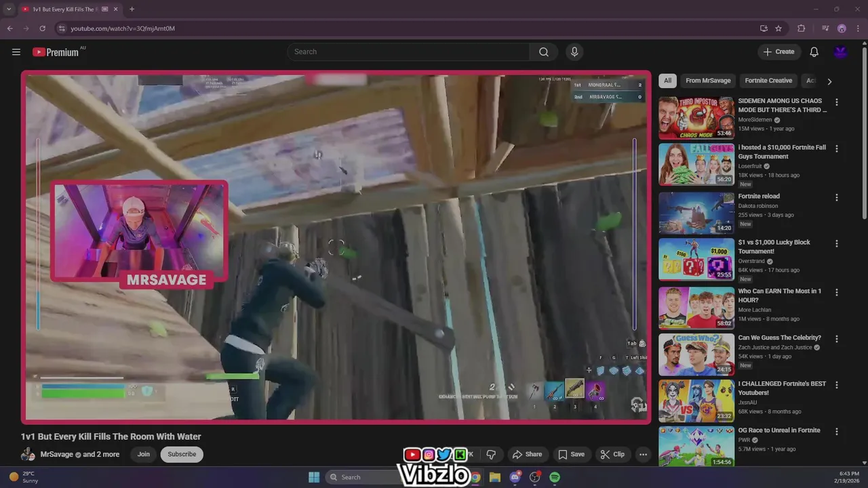
Task: Open options for OG Race to Unreal video
Action: [836, 431]
